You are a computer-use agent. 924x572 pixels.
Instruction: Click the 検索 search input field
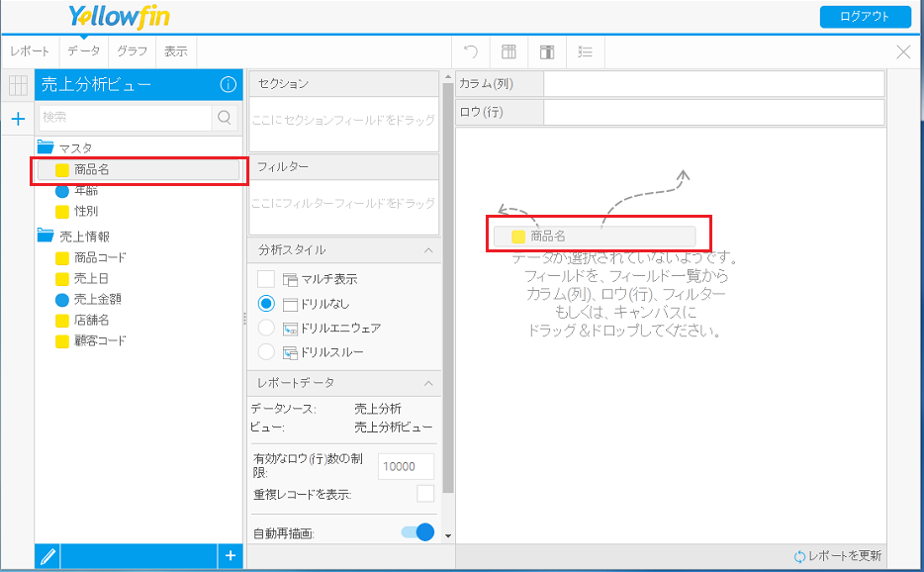coord(125,118)
